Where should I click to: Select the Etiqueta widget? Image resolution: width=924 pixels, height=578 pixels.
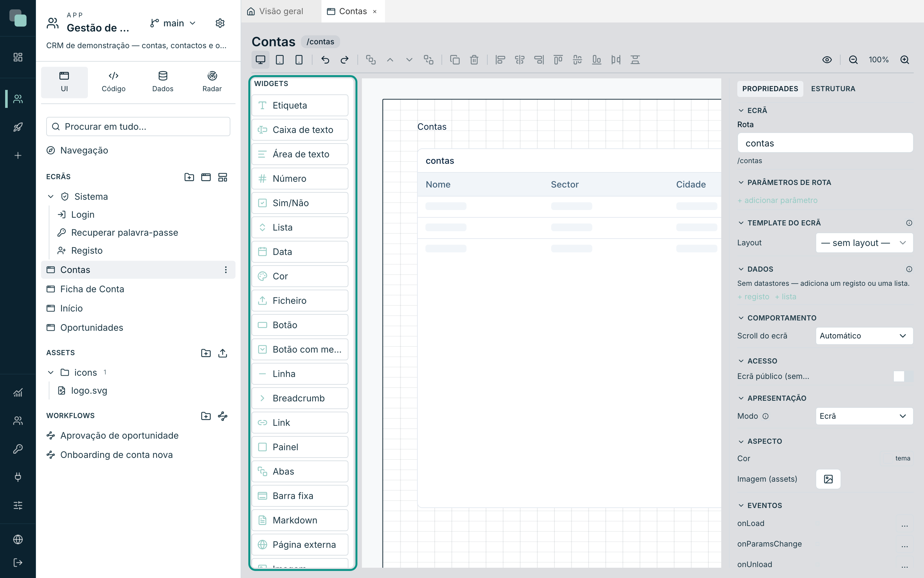coord(300,106)
